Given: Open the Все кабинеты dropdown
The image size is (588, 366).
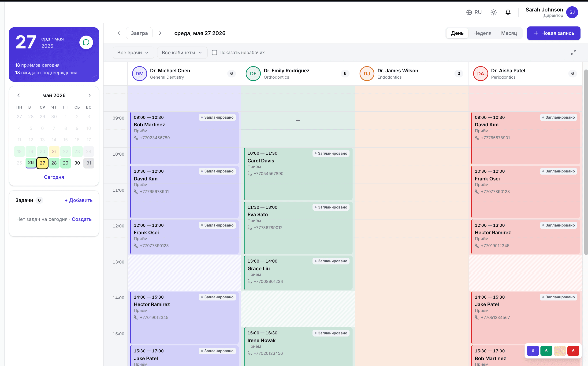Looking at the screenshot, I should click(x=182, y=52).
